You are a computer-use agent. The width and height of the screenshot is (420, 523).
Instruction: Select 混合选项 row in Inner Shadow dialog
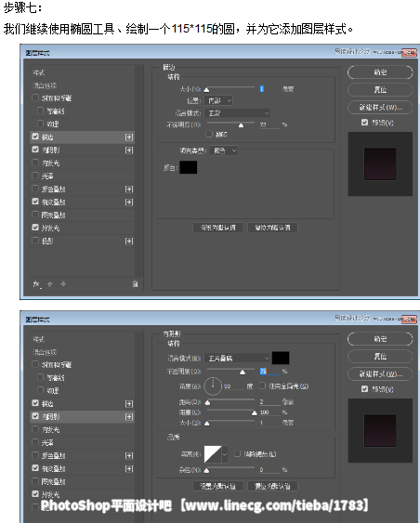coord(82,352)
